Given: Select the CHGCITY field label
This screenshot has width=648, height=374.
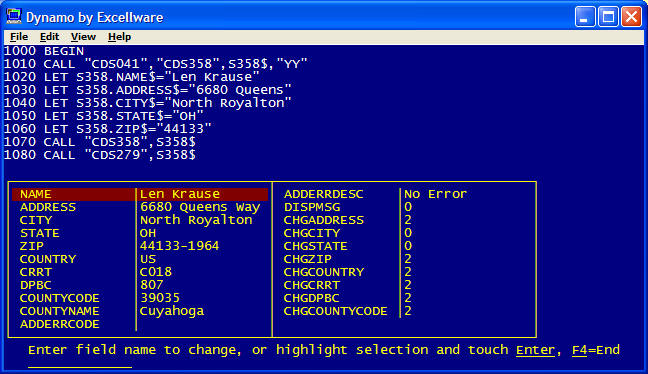Looking at the screenshot, I should pyautogui.click(x=312, y=233).
